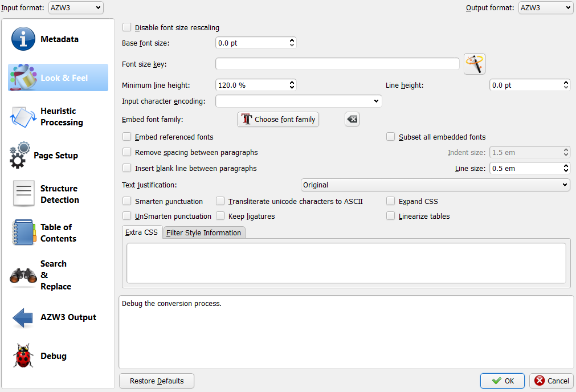The image size is (576, 392).
Task: Check Embed referenced fonts
Action: [126, 137]
